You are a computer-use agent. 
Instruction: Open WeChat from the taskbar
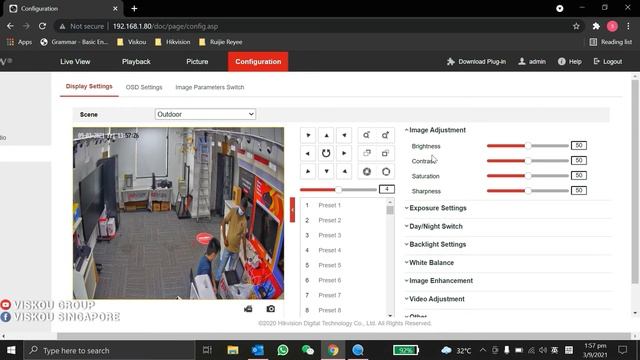307,350
